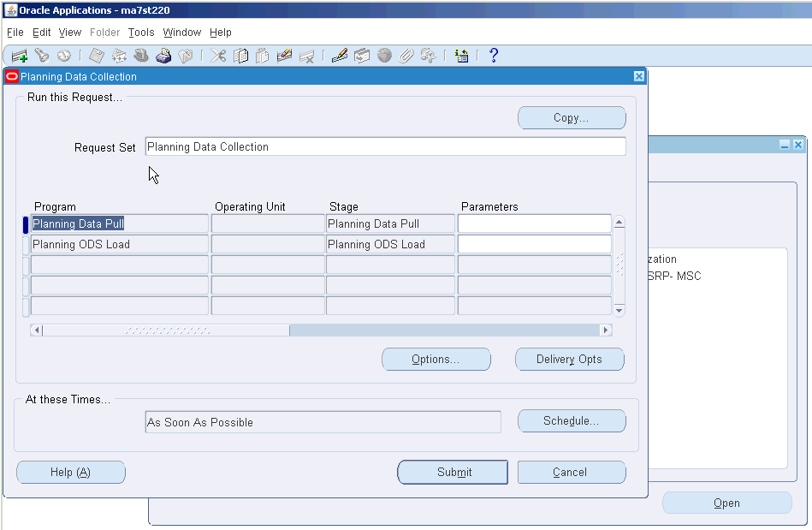Click the horizontal scrollbar left arrow
The width and height of the screenshot is (812, 530).
(36, 330)
